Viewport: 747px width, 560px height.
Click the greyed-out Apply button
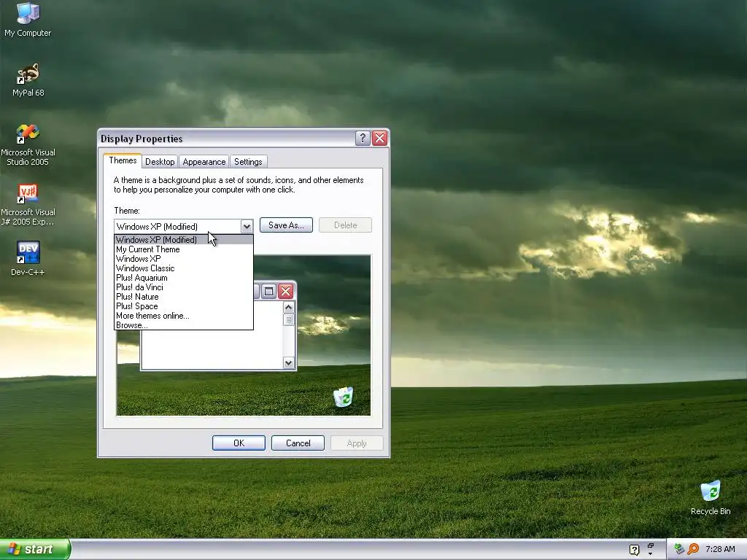[357, 443]
